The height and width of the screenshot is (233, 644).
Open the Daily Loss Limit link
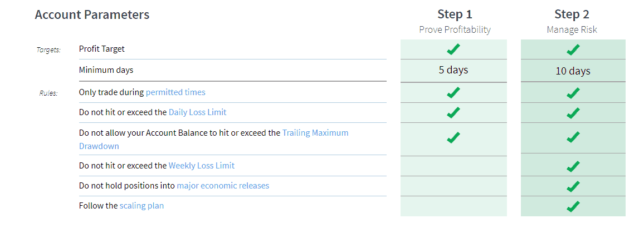[198, 112]
